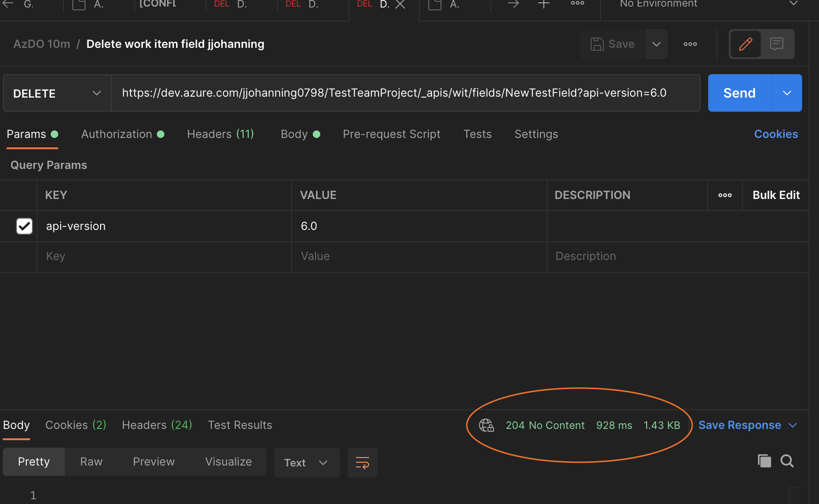Open the comments icon next to pencil

[x=777, y=44]
